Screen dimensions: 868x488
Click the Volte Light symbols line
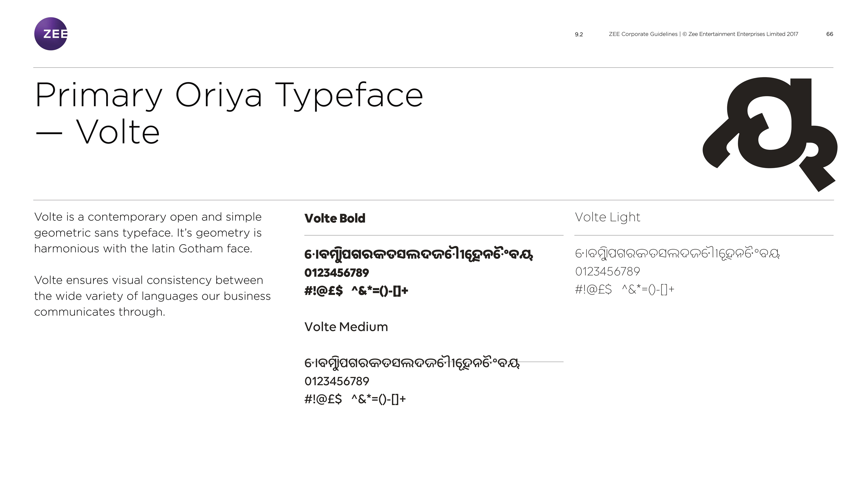[624, 289]
